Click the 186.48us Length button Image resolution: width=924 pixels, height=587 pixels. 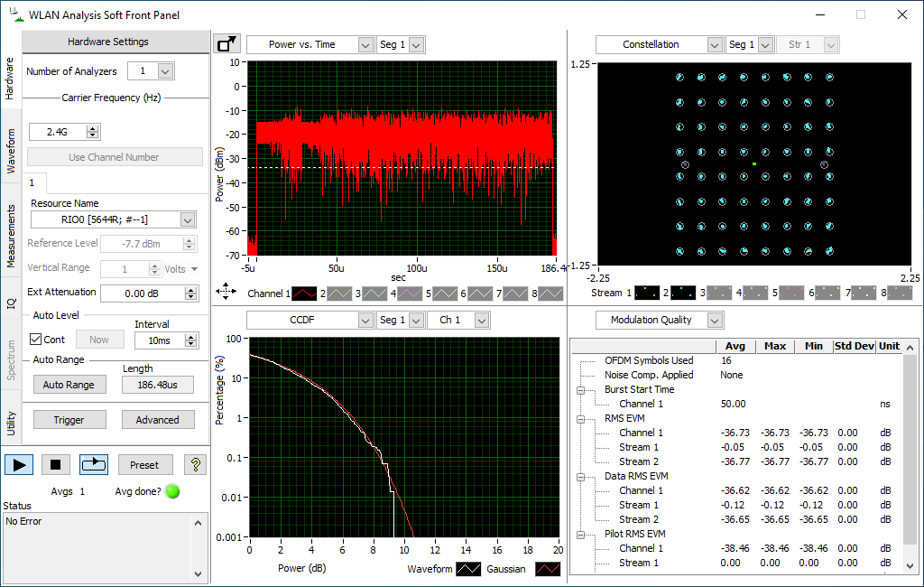tap(157, 385)
